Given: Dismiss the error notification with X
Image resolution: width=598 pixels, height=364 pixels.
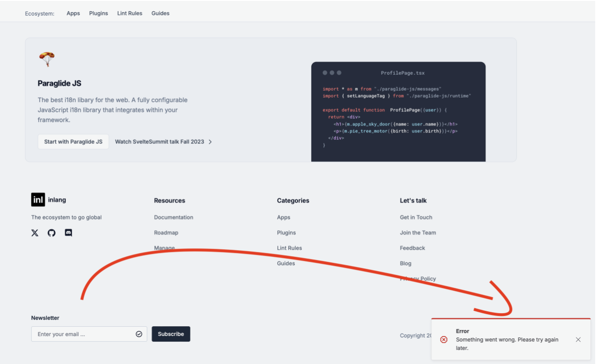Looking at the screenshot, I should (578, 340).
